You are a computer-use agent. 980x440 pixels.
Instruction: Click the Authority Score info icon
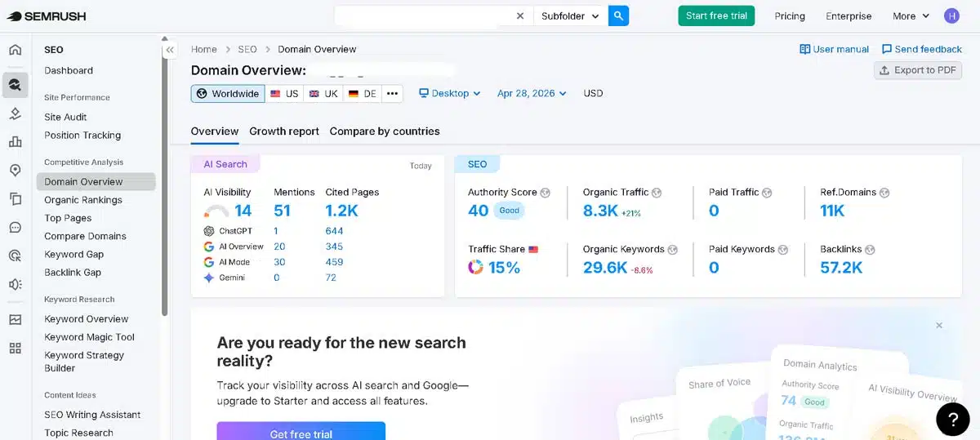545,193
